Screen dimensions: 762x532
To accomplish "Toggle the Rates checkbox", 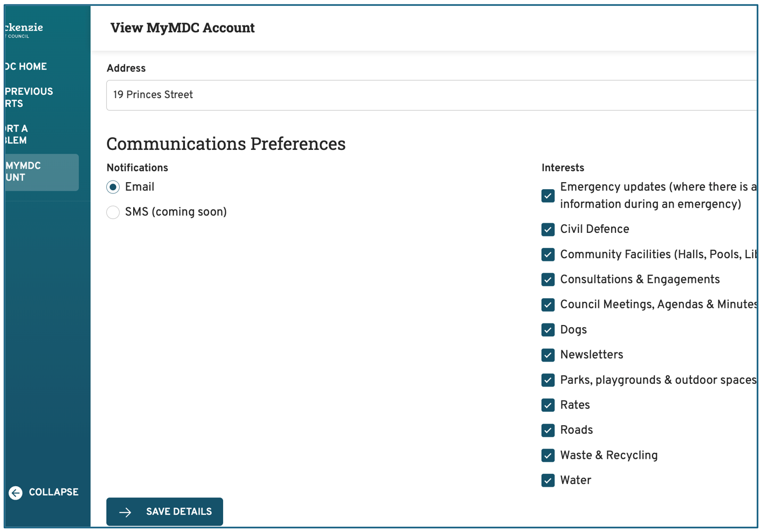I will click(x=548, y=405).
